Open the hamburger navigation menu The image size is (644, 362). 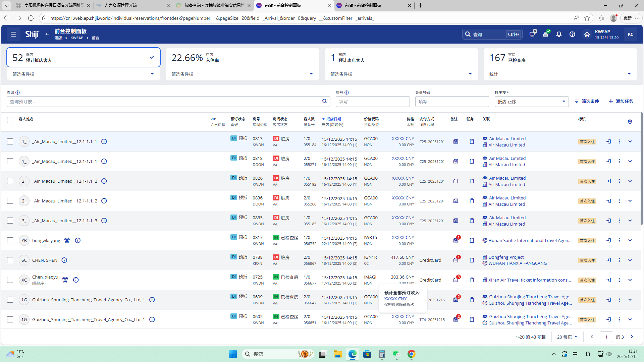pos(13,34)
